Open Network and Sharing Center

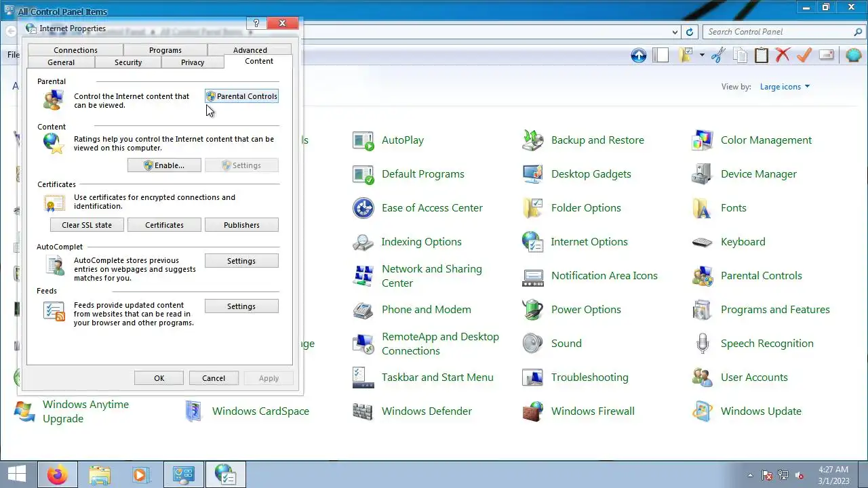click(417, 276)
